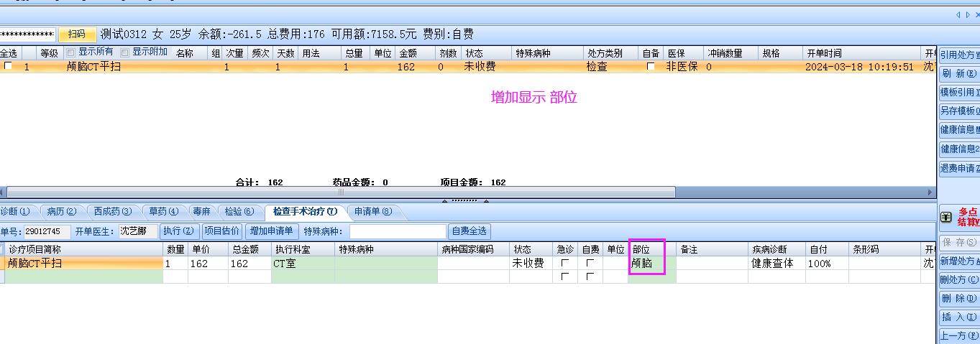The height and width of the screenshot is (344, 980).
Task: Focus the 特殊病种 input field
Action: (398, 231)
